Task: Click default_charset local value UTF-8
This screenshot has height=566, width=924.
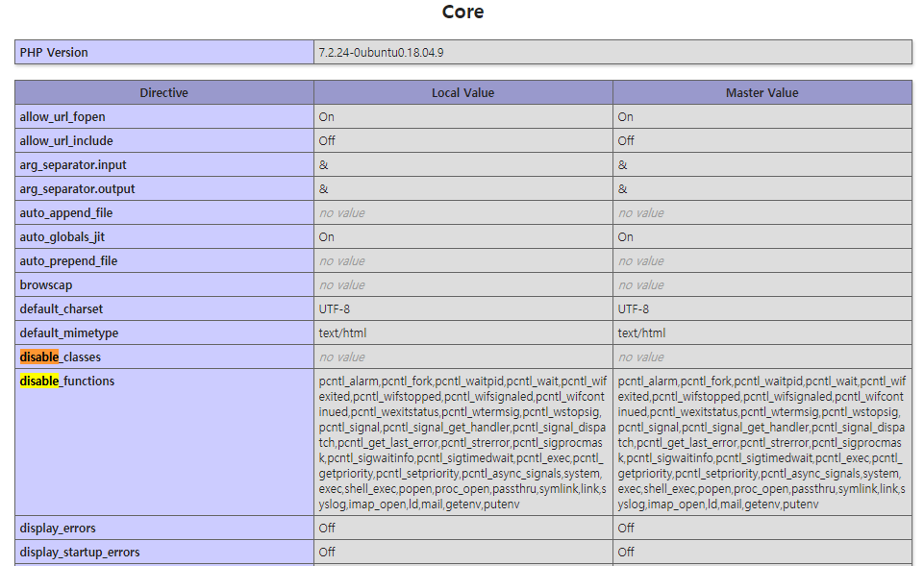Action: coord(335,308)
